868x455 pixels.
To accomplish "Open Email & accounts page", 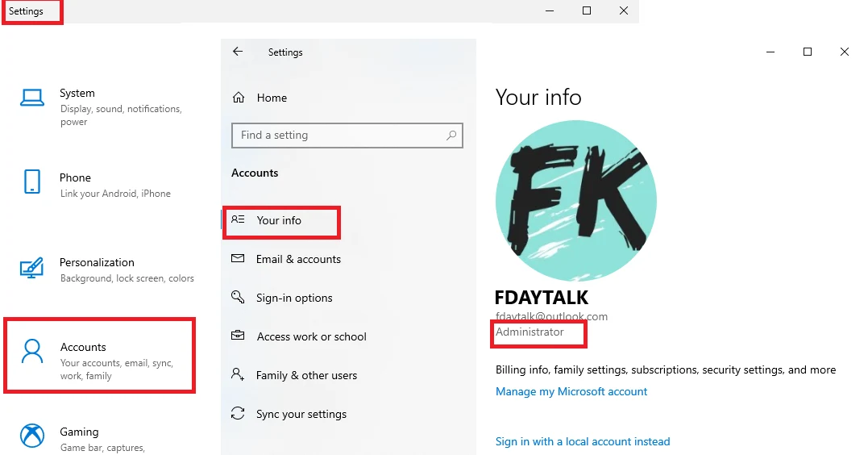I will click(298, 259).
